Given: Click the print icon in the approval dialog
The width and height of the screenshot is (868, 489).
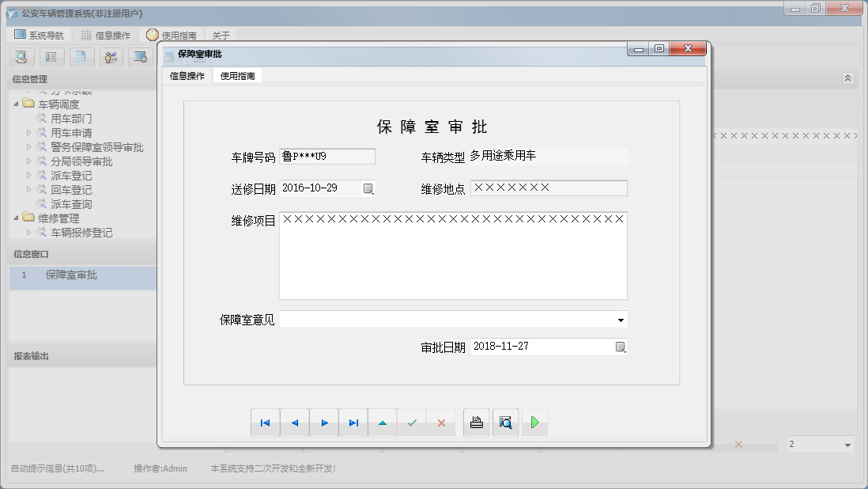Looking at the screenshot, I should coord(476,422).
